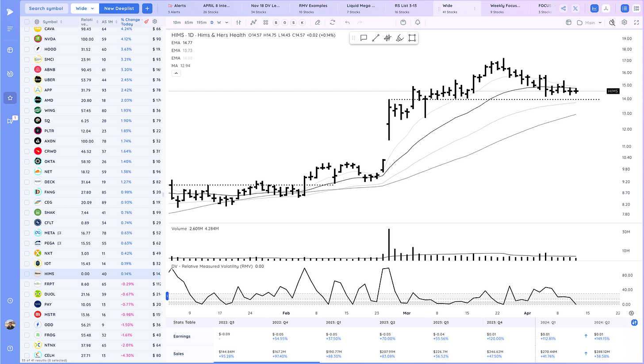
Task: Click the chart search magnifier icon
Action: [612, 23]
